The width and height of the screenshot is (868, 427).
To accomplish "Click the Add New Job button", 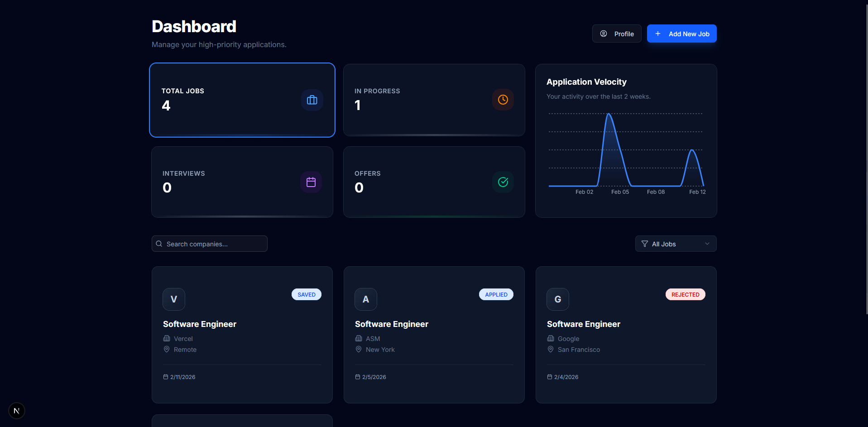I will (x=681, y=34).
